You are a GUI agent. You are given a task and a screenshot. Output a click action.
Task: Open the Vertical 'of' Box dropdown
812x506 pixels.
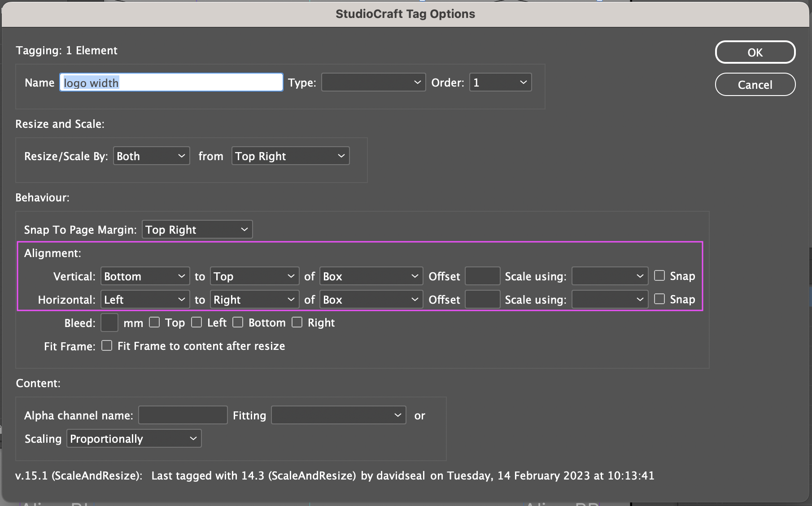coord(371,276)
